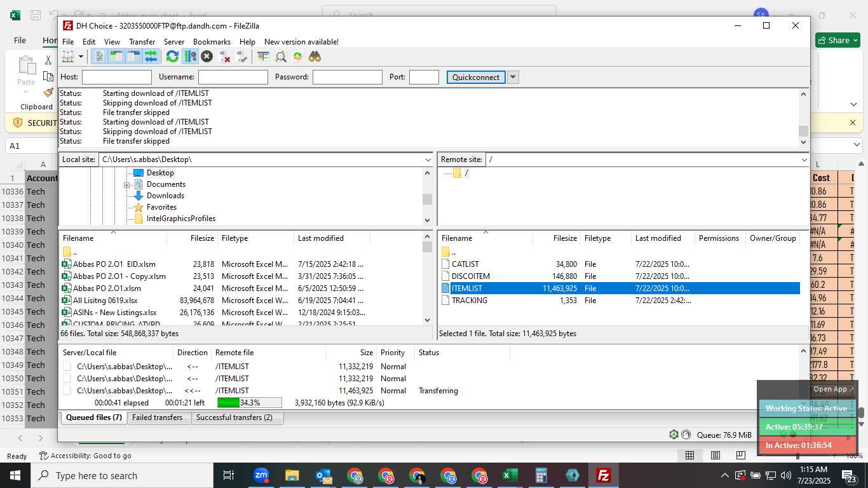Screen dimensions: 868x488
Task: Toggle directory comparison icon
Action: (x=281, y=57)
